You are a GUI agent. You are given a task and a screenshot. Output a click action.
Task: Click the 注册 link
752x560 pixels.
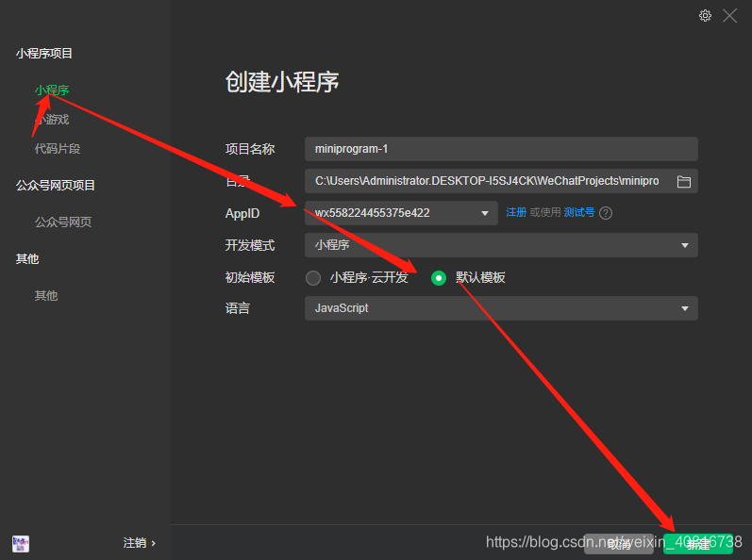[516, 212]
